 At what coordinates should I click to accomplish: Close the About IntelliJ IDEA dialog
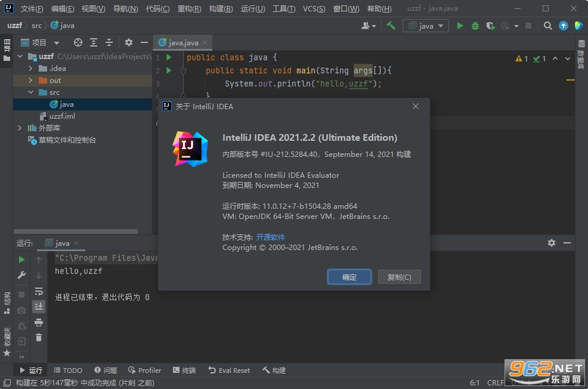coord(416,107)
